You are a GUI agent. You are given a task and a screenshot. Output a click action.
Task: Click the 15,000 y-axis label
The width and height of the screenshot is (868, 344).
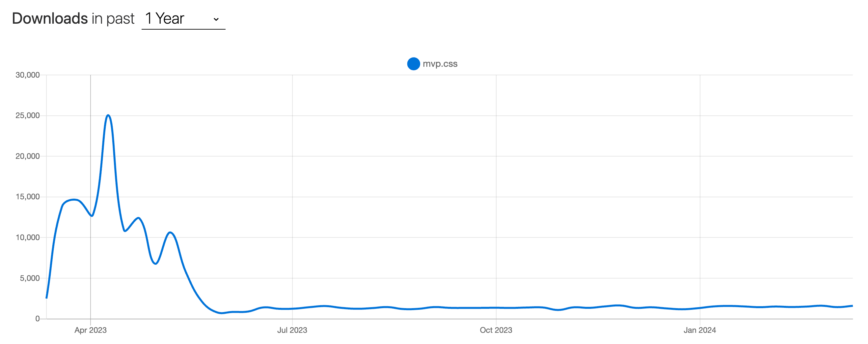click(28, 197)
